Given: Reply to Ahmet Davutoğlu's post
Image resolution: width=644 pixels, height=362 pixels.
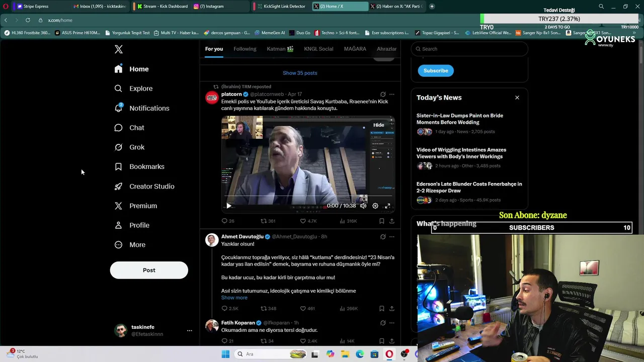Looking at the screenshot, I should (224, 308).
